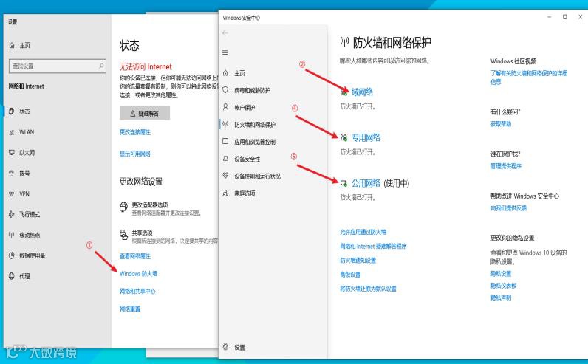Open the Windows 防火墙 link
This screenshot has height=364, width=588.
pos(138,274)
